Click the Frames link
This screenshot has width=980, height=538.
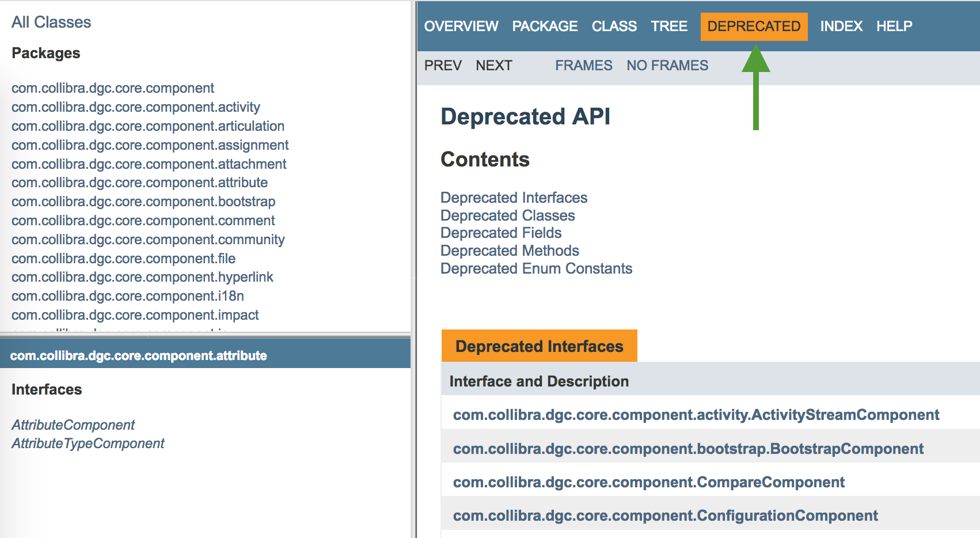point(583,66)
